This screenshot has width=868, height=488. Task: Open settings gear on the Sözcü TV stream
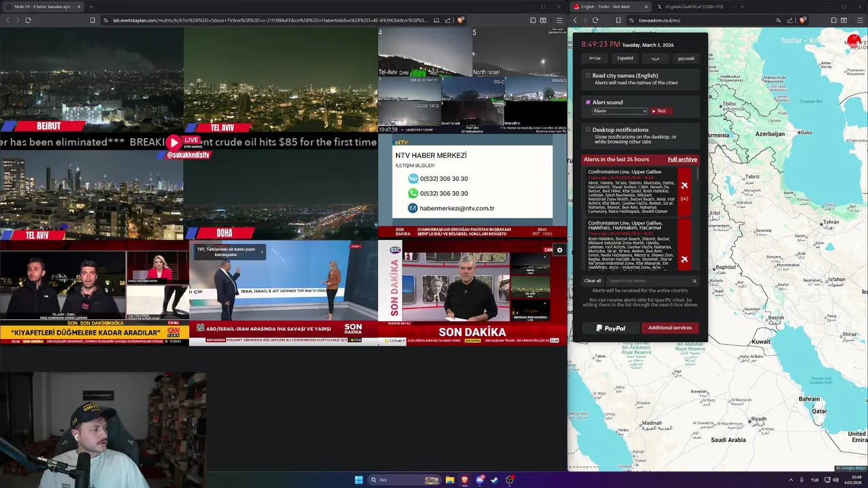(x=559, y=250)
